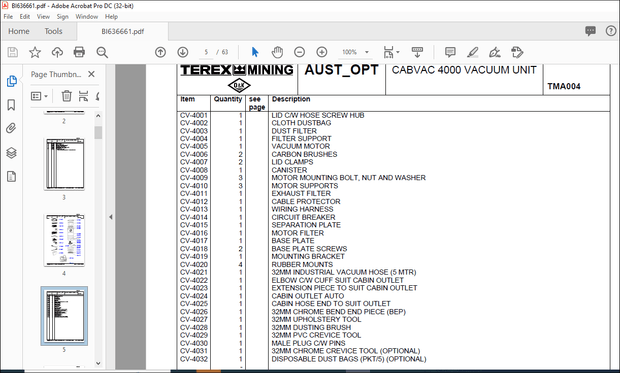Click the CV-4005 item cell

click(x=194, y=146)
